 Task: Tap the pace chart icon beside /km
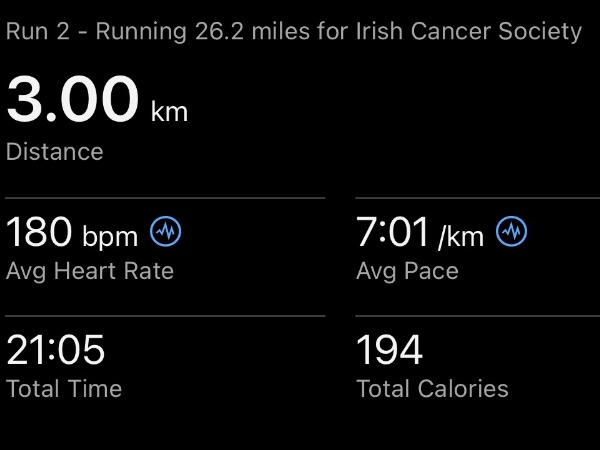tap(513, 232)
